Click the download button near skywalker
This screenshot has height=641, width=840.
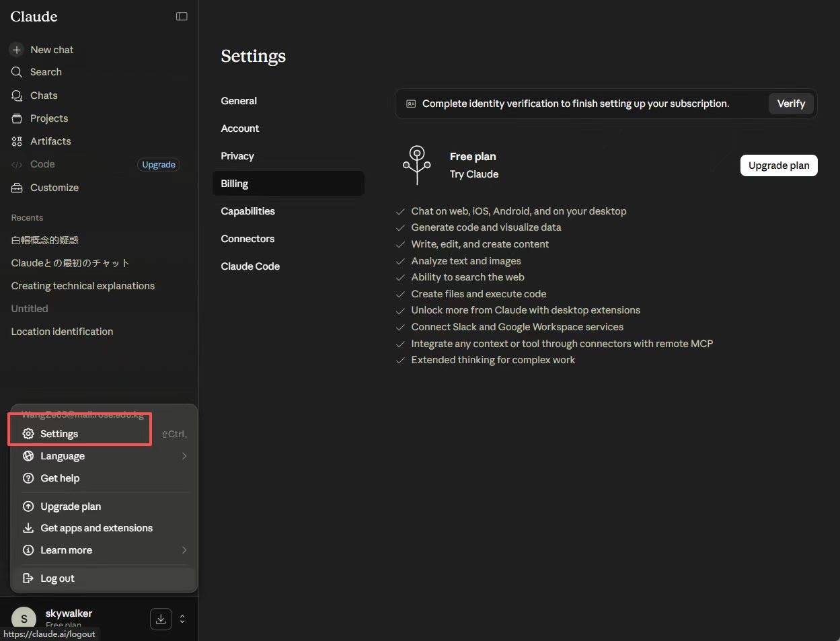[161, 619]
